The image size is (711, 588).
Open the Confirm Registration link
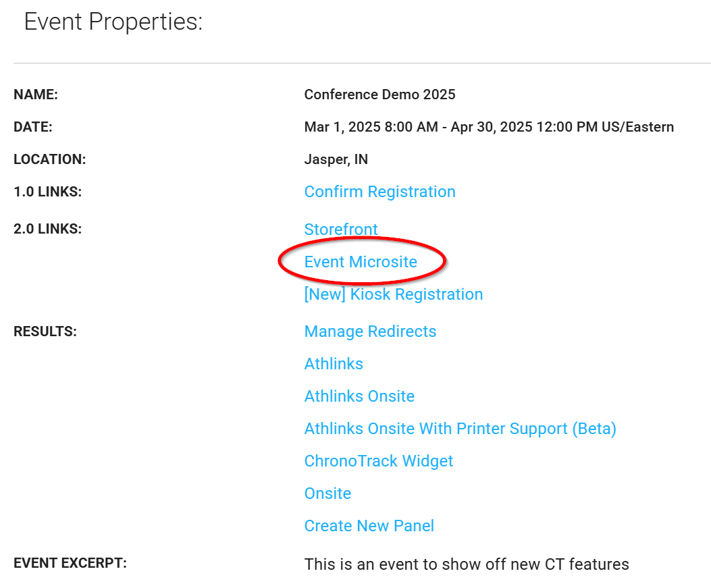point(379,192)
